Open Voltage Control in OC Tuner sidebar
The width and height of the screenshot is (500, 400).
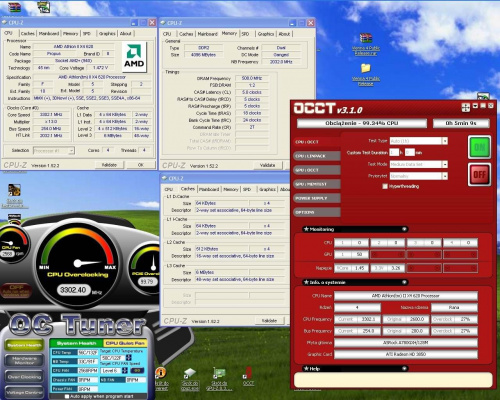pyautogui.click(x=24, y=392)
